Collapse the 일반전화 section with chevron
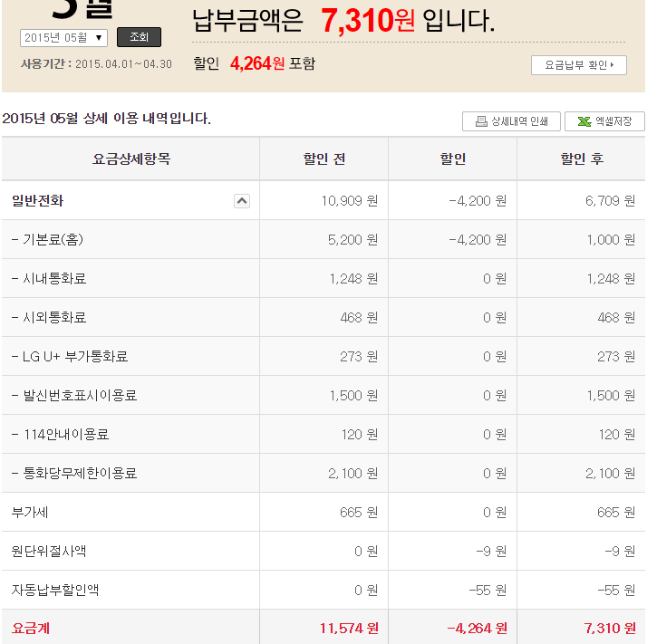The width and height of the screenshot is (647, 644). [x=242, y=201]
